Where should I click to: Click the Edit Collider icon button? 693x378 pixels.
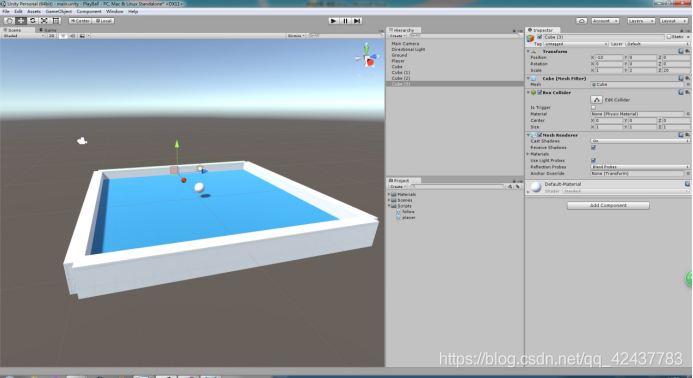point(596,100)
